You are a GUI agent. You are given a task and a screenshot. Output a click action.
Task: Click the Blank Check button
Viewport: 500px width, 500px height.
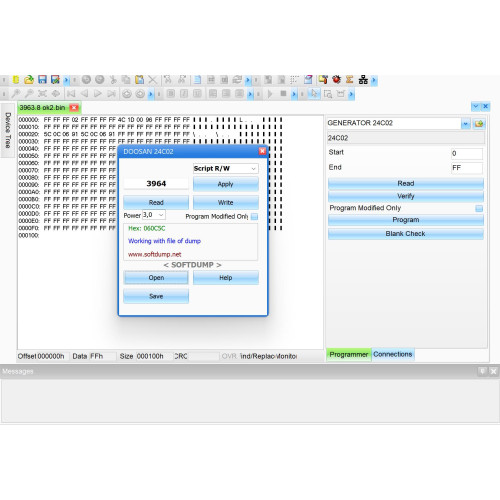406,234
